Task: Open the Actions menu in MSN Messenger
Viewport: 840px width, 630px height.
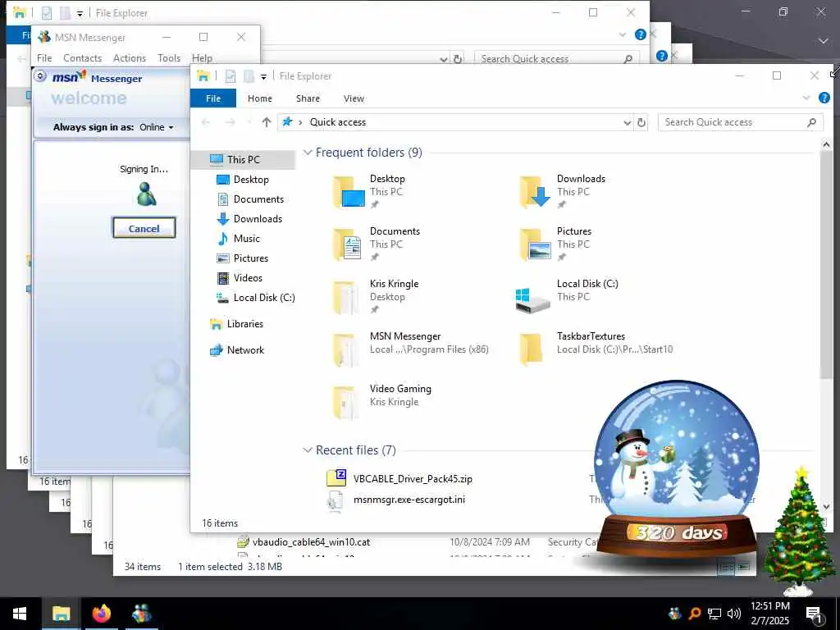Action: coord(129,58)
